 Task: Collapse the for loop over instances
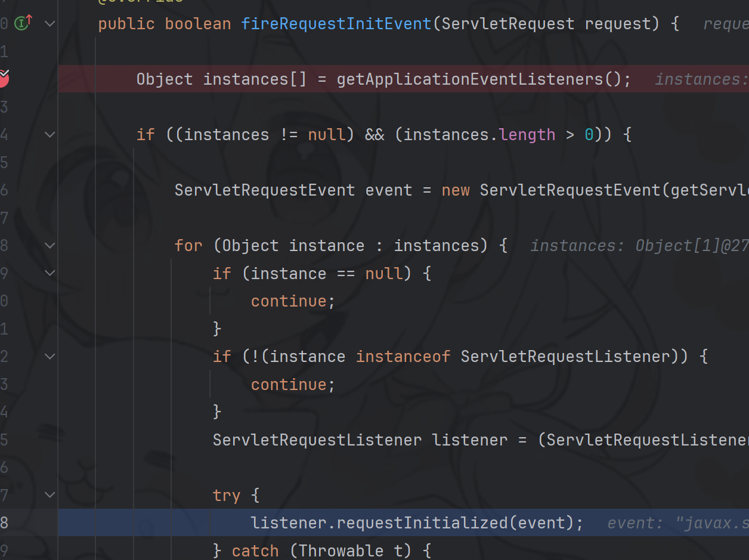[50, 246]
